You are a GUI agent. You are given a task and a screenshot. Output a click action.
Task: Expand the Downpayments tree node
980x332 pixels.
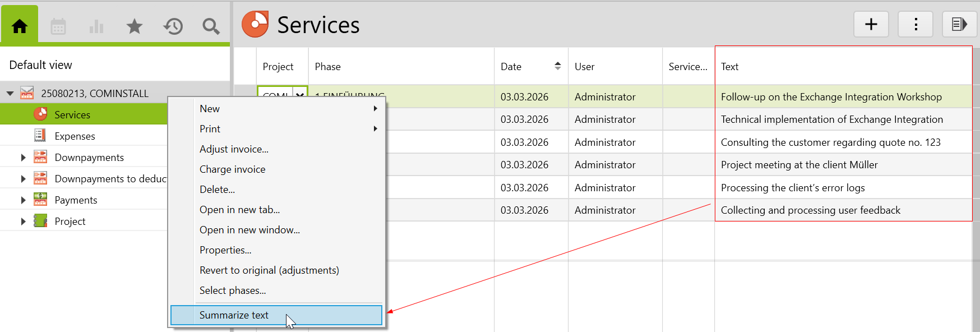tap(23, 158)
